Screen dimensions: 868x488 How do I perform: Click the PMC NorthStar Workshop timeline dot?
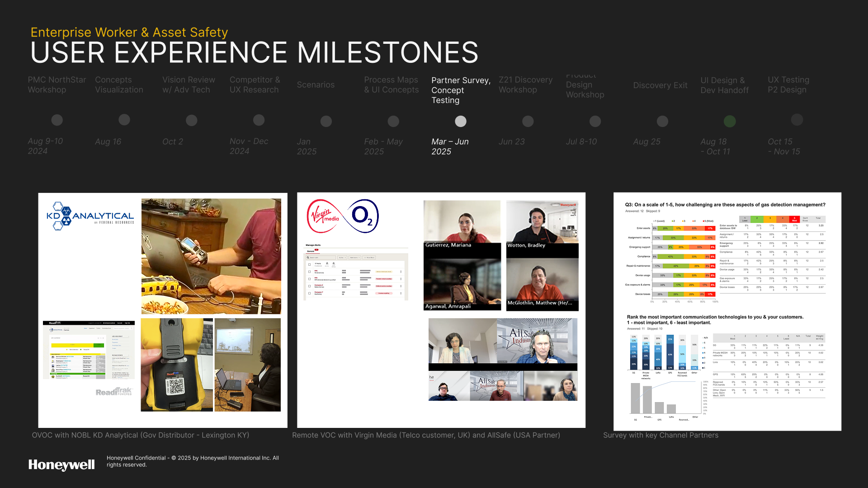tap(57, 120)
